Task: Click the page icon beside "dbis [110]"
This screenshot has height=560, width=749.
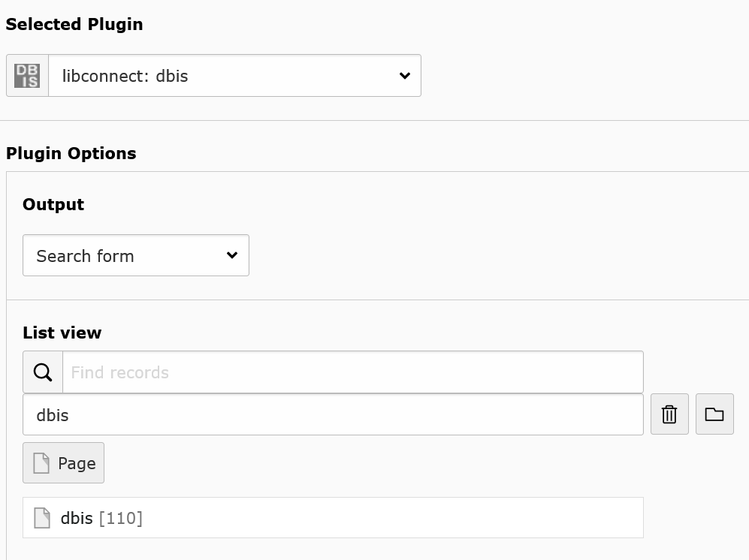Action: 42,518
